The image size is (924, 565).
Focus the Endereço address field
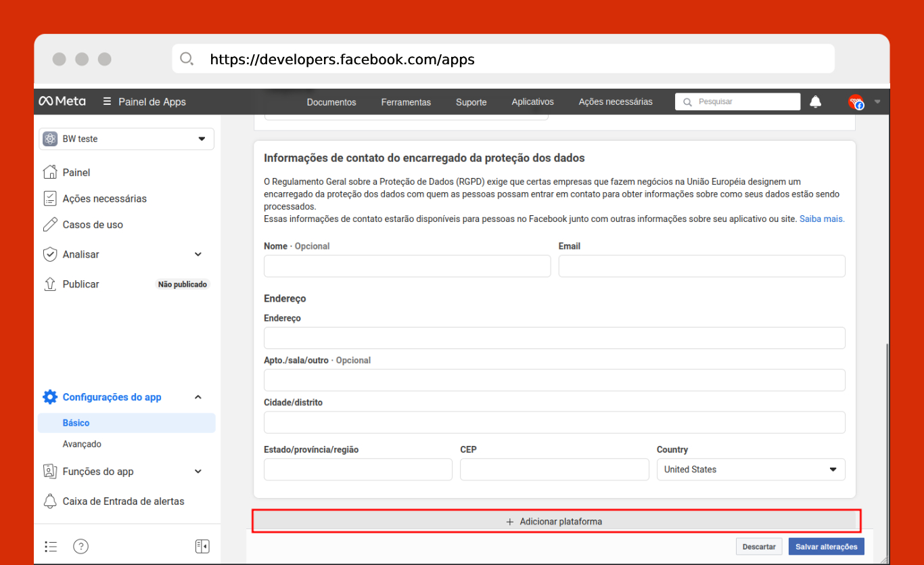pos(555,338)
